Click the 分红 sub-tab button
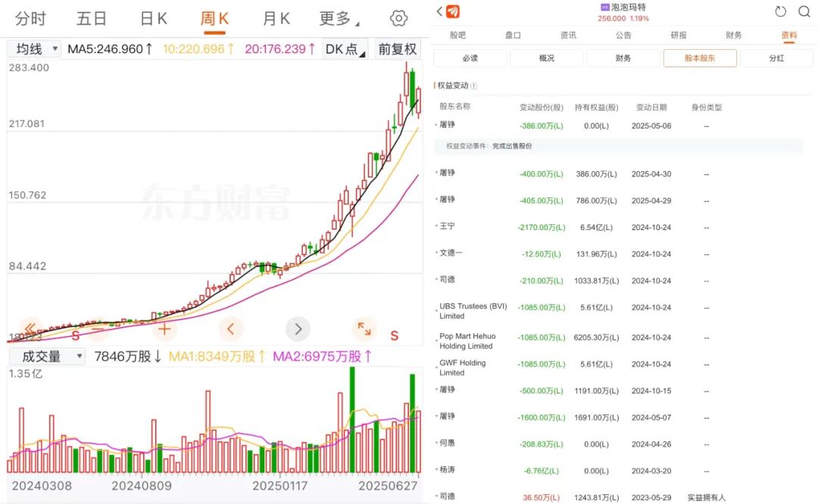 click(x=776, y=58)
